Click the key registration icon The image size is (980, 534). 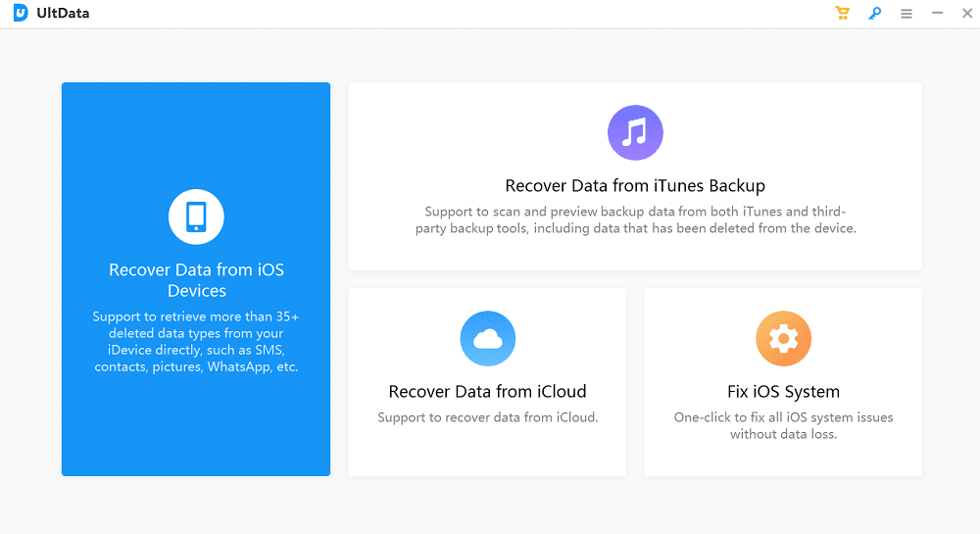(x=874, y=14)
